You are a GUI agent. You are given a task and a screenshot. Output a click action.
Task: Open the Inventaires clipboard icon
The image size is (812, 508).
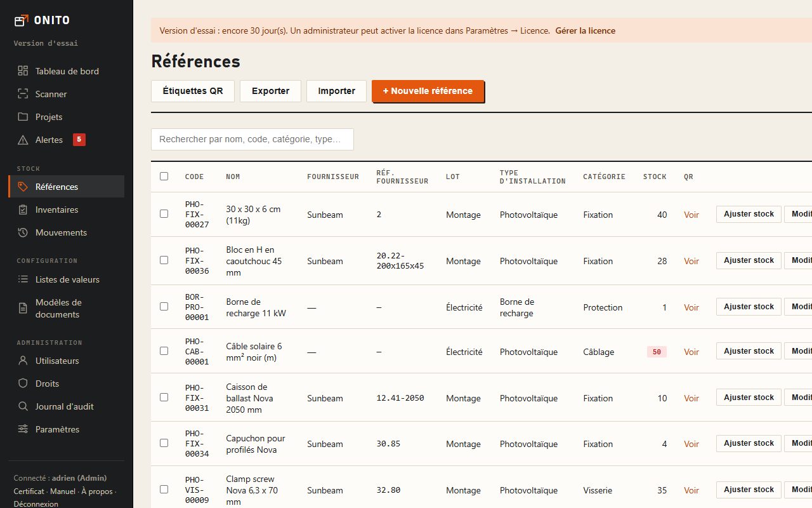tap(23, 210)
